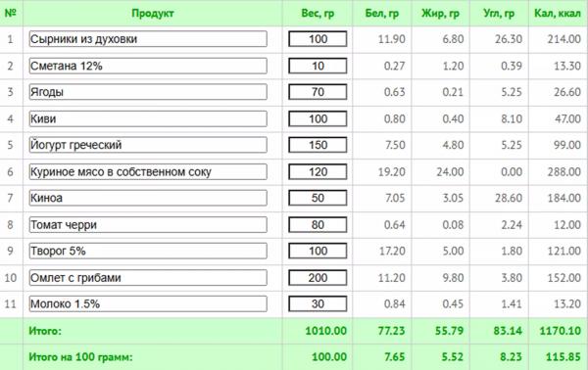Click row number 7
The height and width of the screenshot is (370, 588).
pyautogui.click(x=11, y=198)
